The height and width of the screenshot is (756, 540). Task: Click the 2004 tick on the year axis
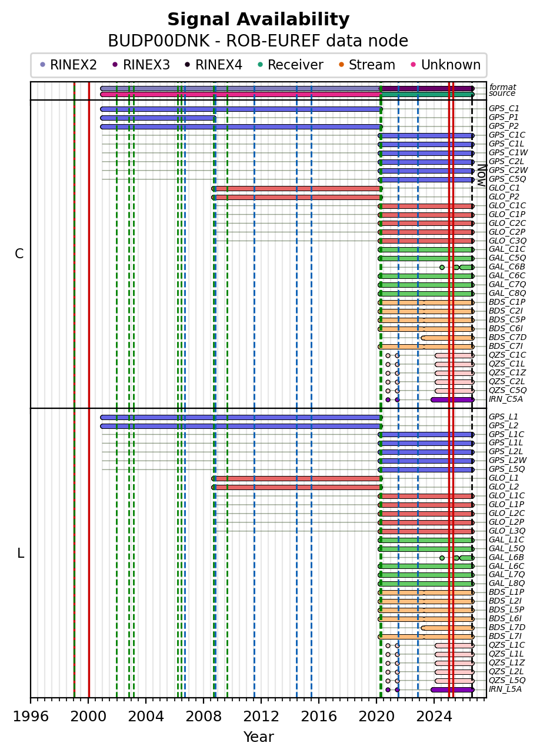[146, 717]
